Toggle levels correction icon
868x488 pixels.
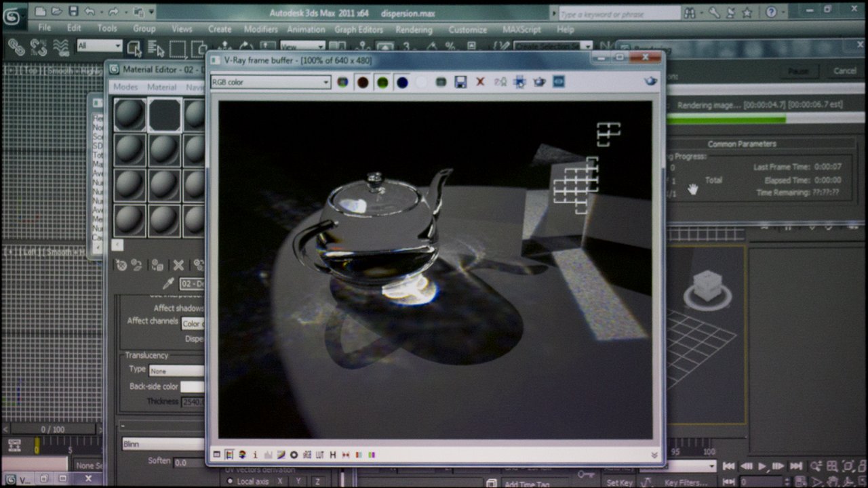point(268,455)
